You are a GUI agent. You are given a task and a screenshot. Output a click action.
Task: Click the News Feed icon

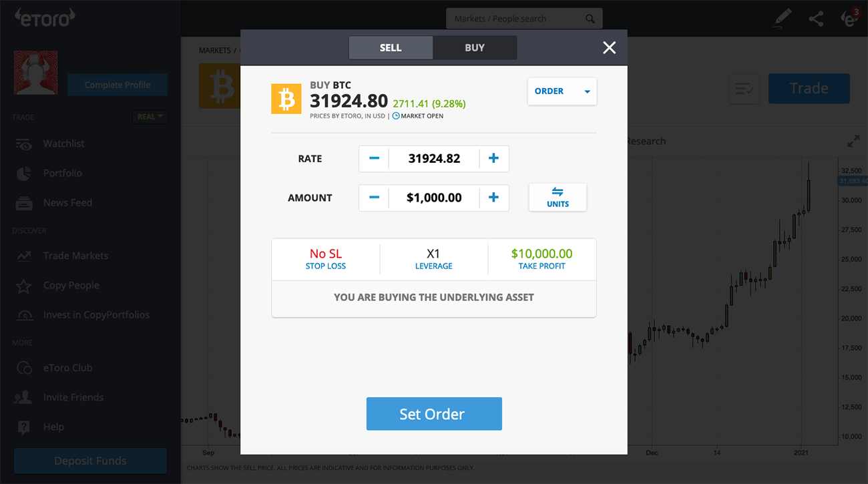pos(24,203)
